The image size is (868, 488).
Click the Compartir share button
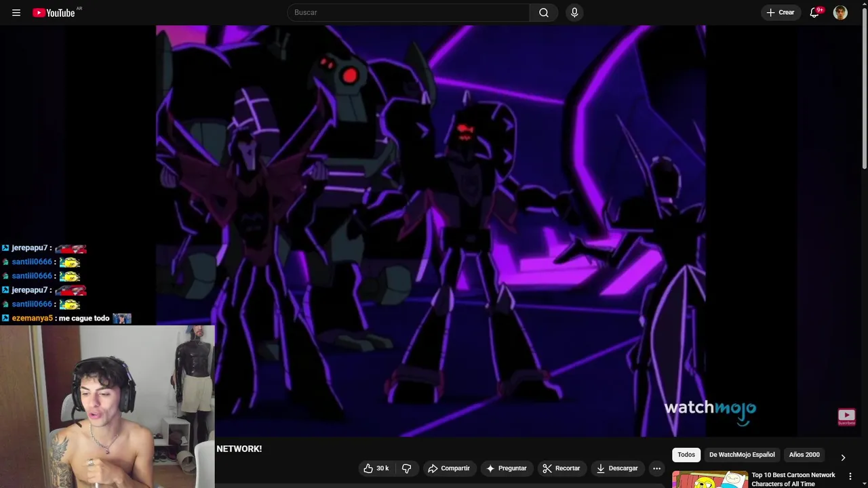point(449,468)
